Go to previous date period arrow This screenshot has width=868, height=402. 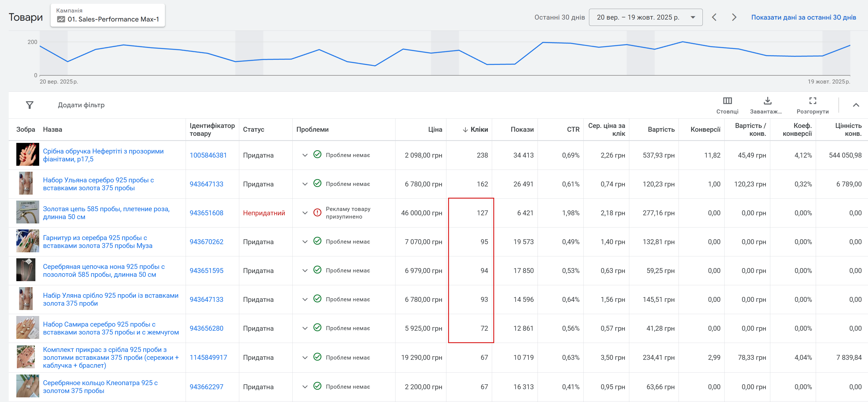click(714, 17)
